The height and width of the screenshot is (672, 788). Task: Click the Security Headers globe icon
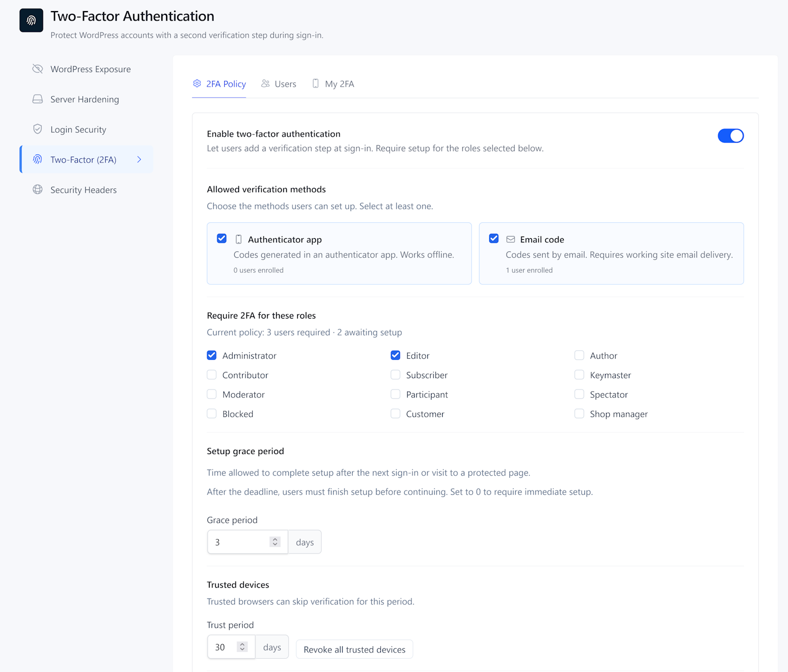point(38,189)
